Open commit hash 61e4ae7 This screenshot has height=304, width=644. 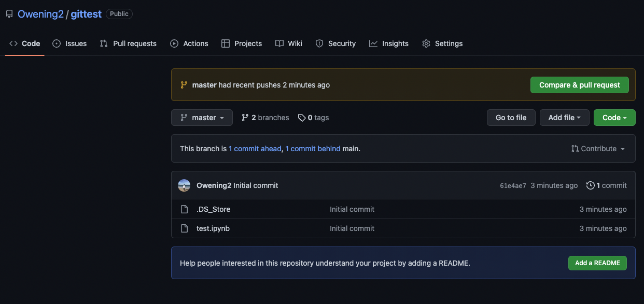(513, 185)
